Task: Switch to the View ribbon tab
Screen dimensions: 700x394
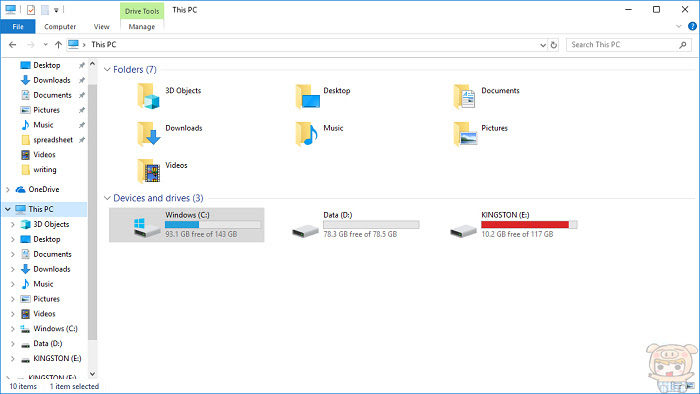Action: (101, 27)
